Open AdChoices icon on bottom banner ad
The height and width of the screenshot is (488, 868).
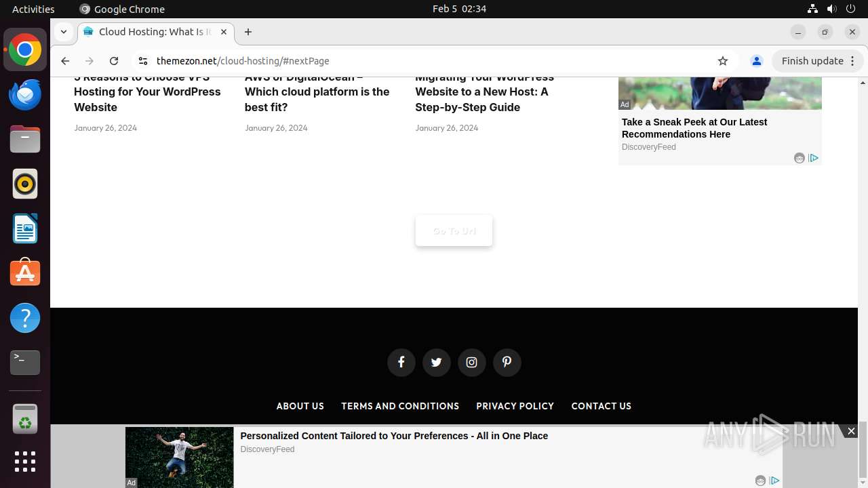pyautogui.click(x=774, y=481)
